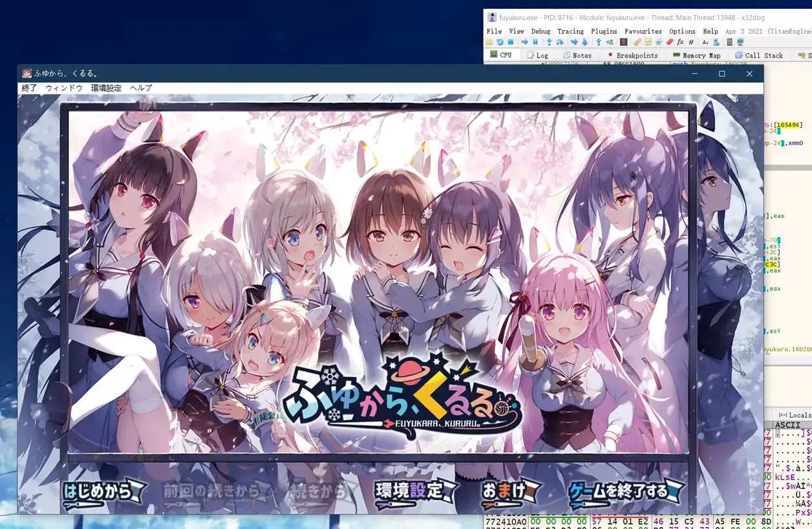Click the # variables icon
812x529 pixels.
pyautogui.click(x=691, y=42)
